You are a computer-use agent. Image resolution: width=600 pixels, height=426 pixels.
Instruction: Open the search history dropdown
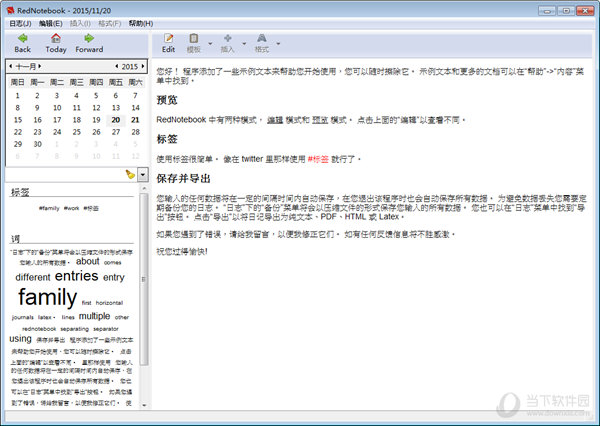coord(143,175)
